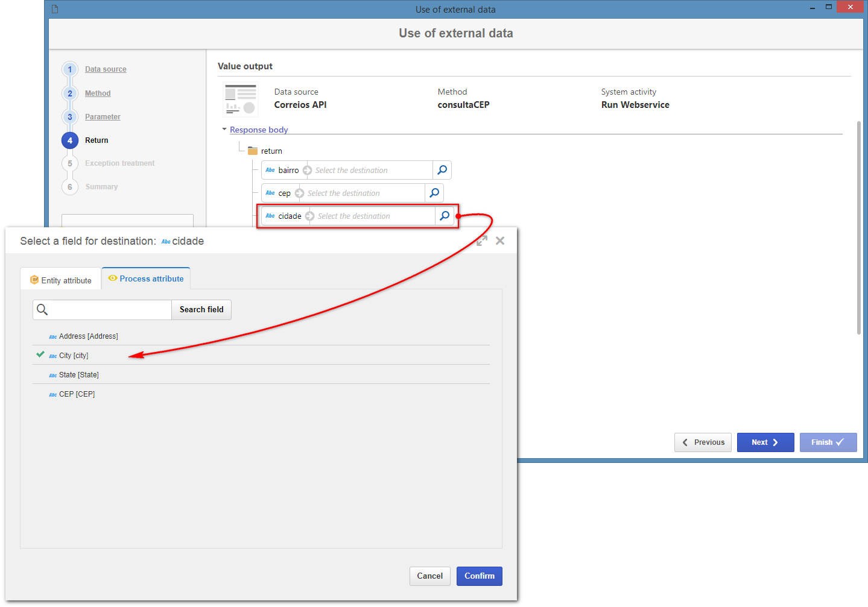Screen dimensions: 868x607
Task: Click the green checkmark beside City
Action: [x=40, y=354]
